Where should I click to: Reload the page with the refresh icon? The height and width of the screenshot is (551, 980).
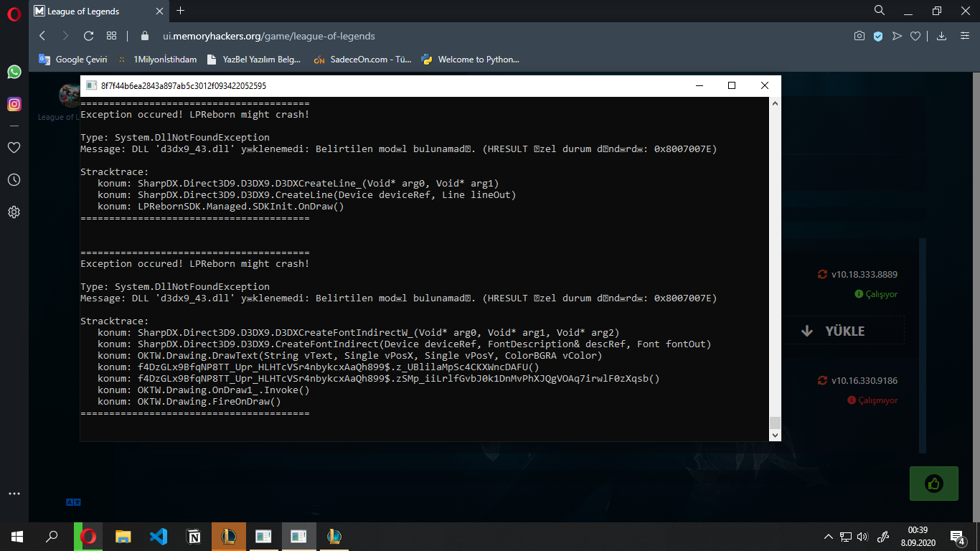(89, 36)
